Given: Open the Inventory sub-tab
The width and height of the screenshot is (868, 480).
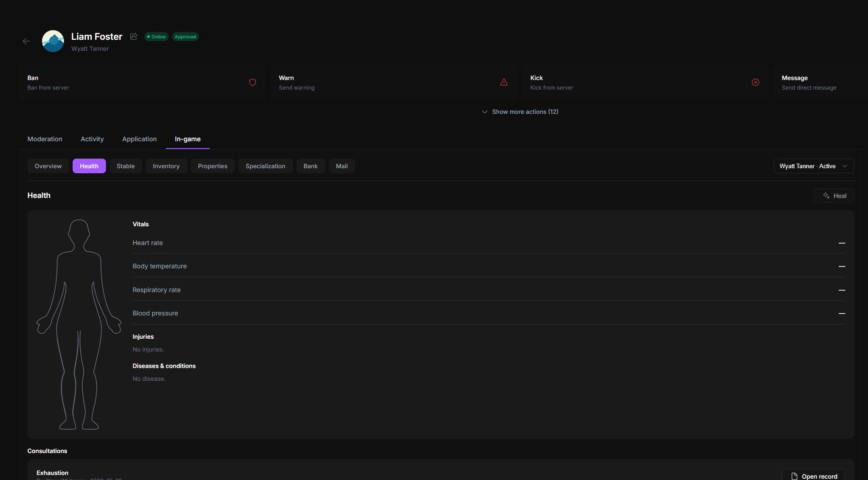Looking at the screenshot, I should click(x=166, y=166).
